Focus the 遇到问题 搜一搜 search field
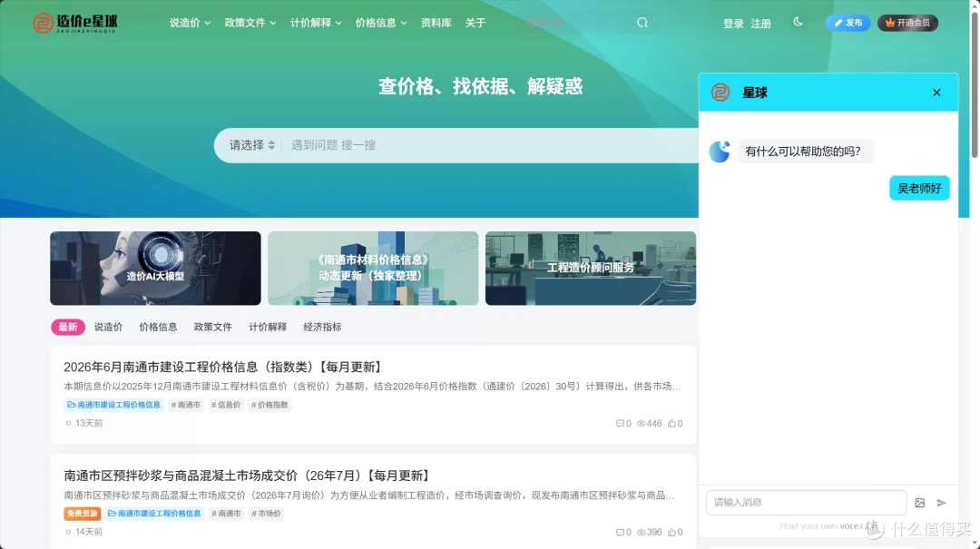 tap(491, 145)
